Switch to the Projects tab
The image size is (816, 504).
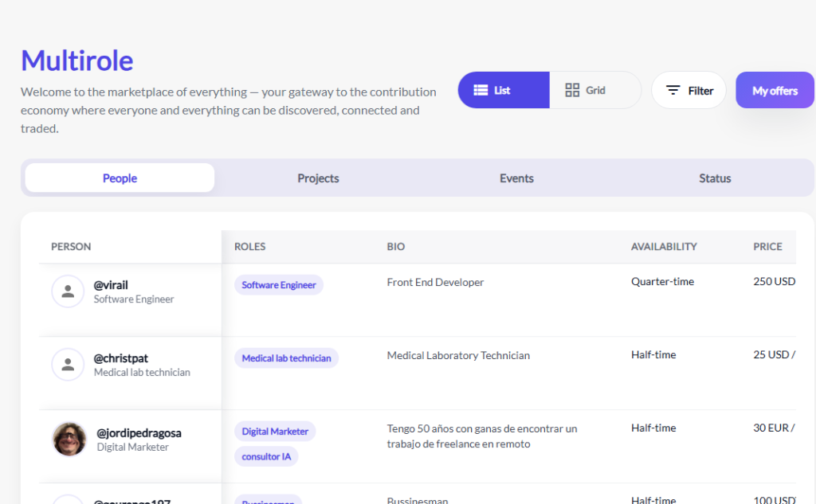[x=318, y=178]
